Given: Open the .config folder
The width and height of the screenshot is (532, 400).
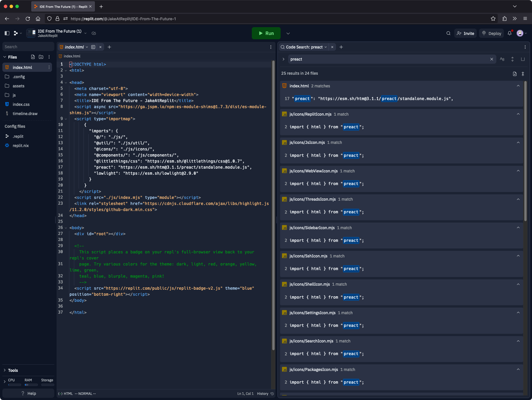Looking at the screenshot, I should click(27, 77).
